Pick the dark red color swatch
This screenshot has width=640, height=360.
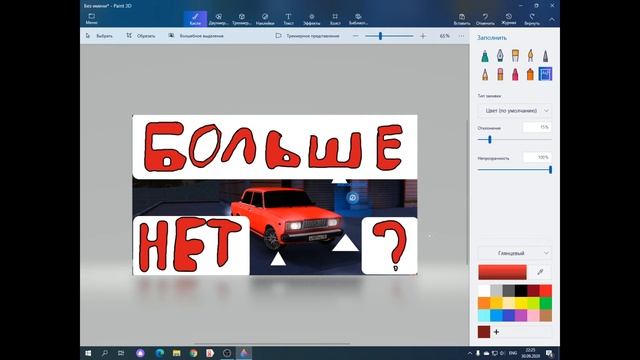click(x=533, y=291)
